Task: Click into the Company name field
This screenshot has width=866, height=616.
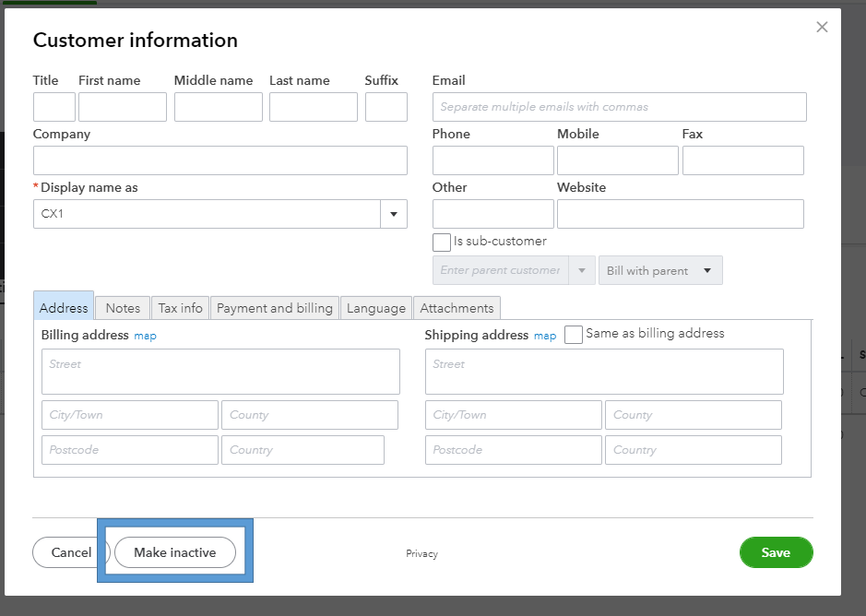Action: (219, 160)
